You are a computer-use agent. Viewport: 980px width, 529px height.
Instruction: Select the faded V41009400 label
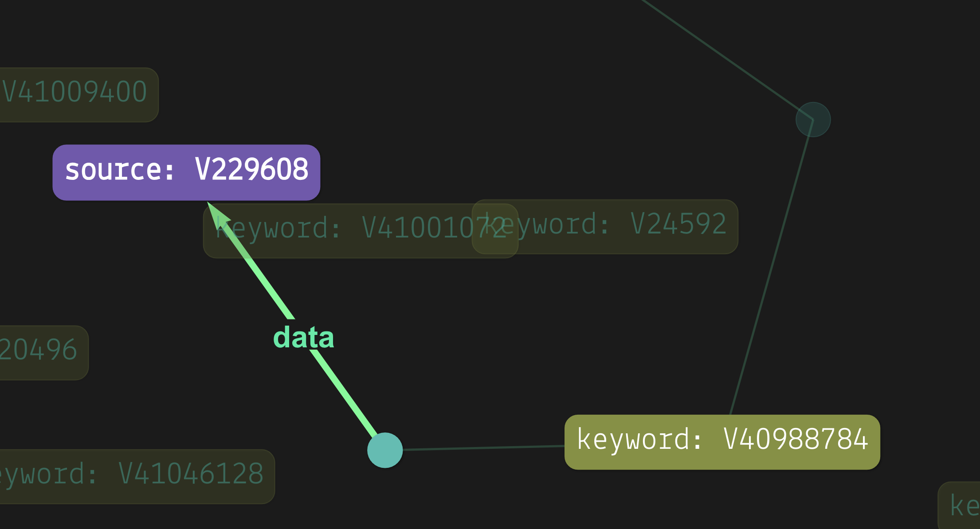tap(79, 95)
